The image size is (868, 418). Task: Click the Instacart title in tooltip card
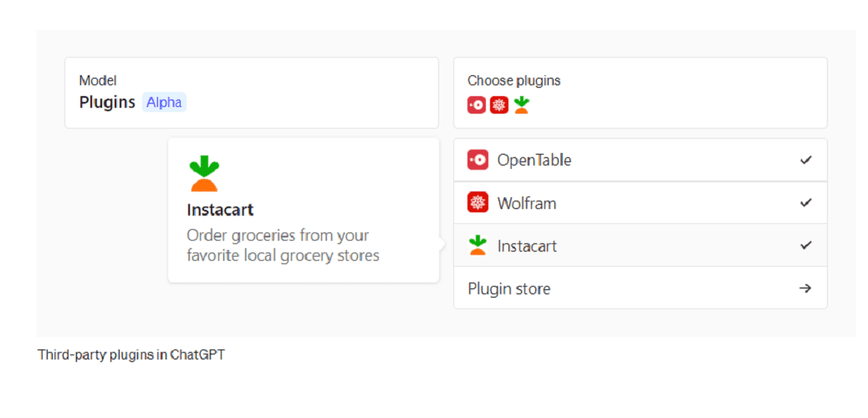pyautogui.click(x=220, y=211)
